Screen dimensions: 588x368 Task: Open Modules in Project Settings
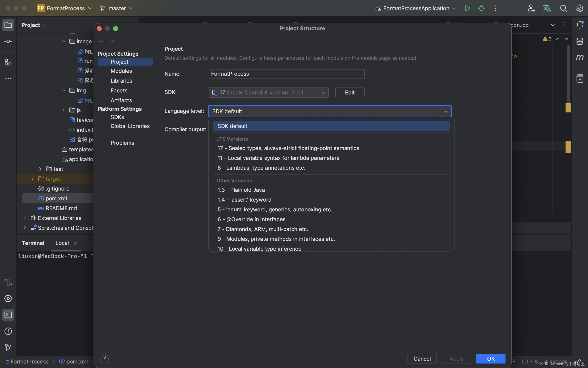coord(121,71)
